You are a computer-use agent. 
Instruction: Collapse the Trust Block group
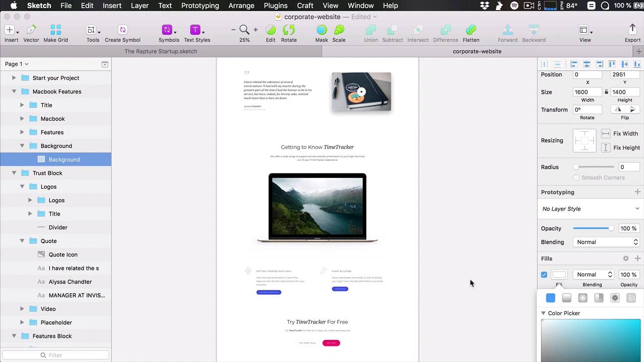tap(14, 173)
